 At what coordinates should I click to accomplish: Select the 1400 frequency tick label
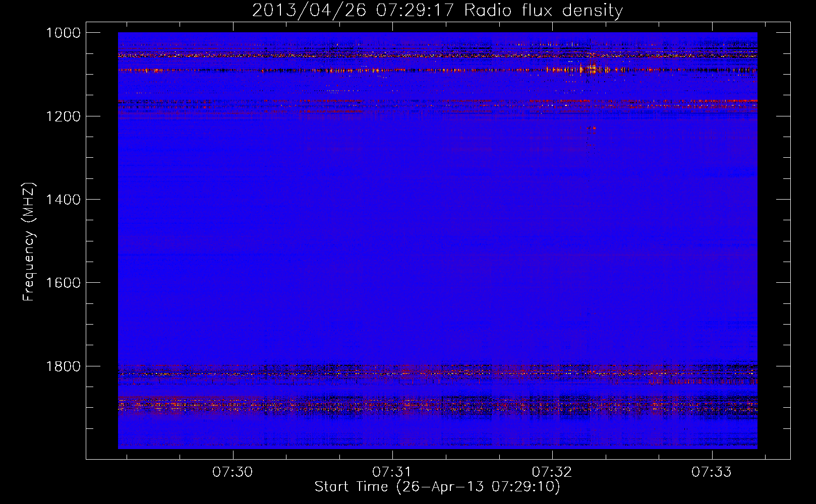[x=63, y=200]
